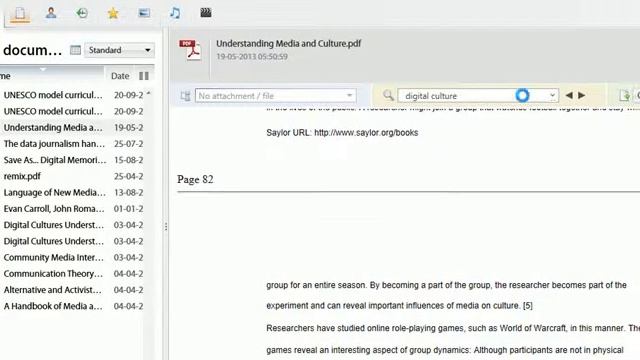640x360 pixels.
Task: Select Evan Carroll, John Roma... row
Action: [73, 209]
